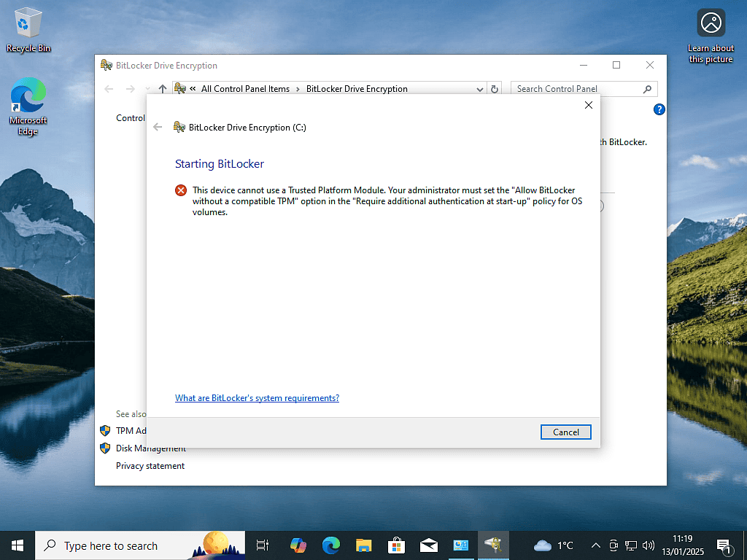Viewport: 747px width, 560px height.
Task: Open Microsoft Edge from the taskbar
Action: tap(331, 545)
